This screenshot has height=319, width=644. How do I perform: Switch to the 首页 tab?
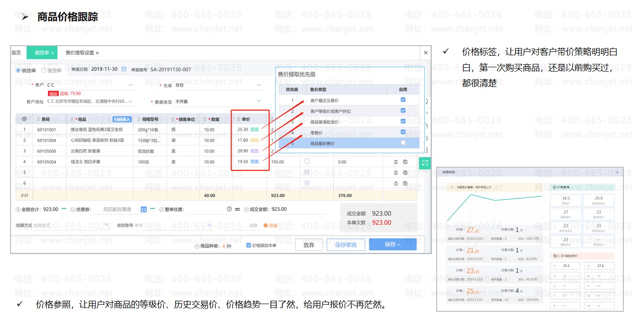(x=16, y=53)
